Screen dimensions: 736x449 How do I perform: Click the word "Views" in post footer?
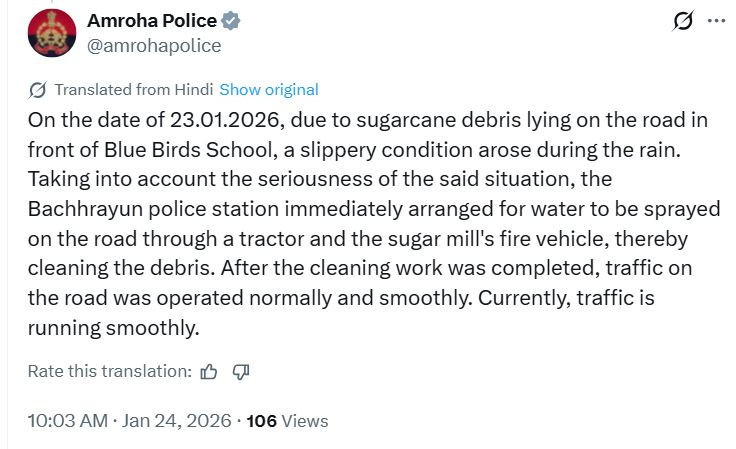click(305, 421)
